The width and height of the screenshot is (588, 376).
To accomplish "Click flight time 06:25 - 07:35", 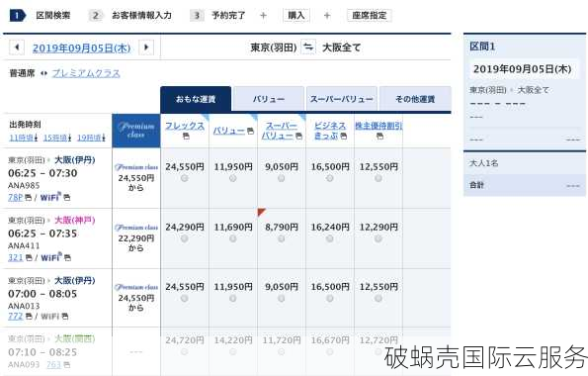I will click(x=42, y=234).
